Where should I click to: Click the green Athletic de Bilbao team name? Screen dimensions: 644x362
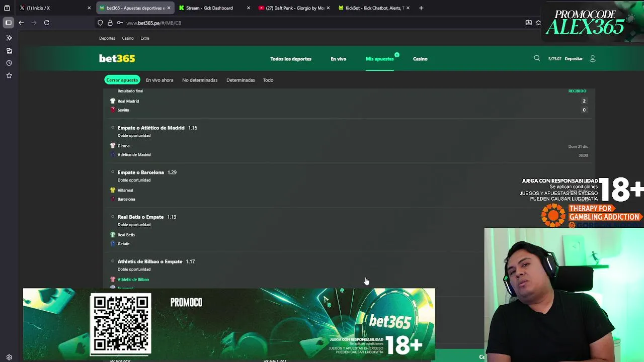[x=133, y=280]
